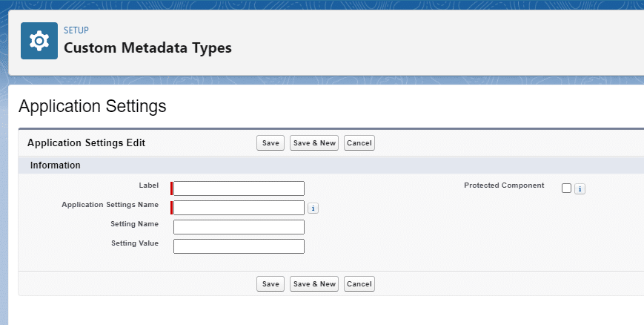This screenshot has width=644, height=325.
Task: Click the Protected Component label text
Action: (x=504, y=186)
